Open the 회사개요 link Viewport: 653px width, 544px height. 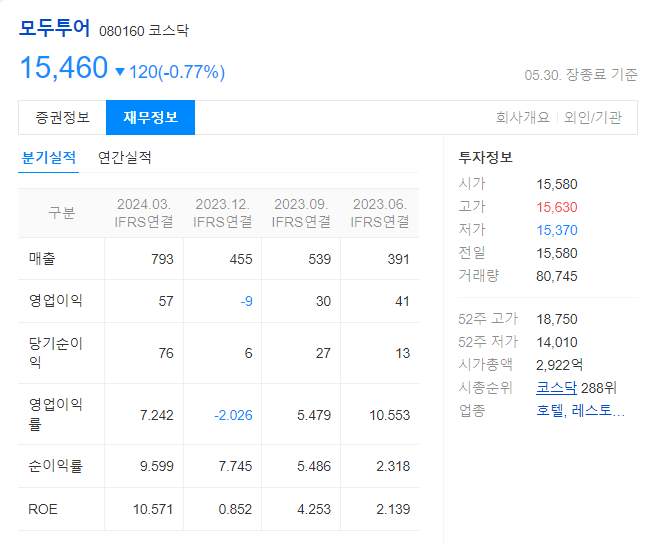point(523,117)
